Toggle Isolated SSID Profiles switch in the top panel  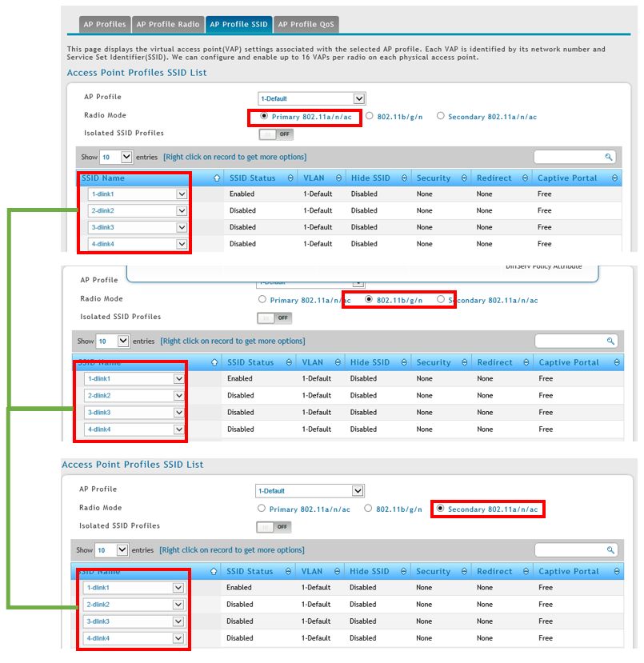(274, 134)
